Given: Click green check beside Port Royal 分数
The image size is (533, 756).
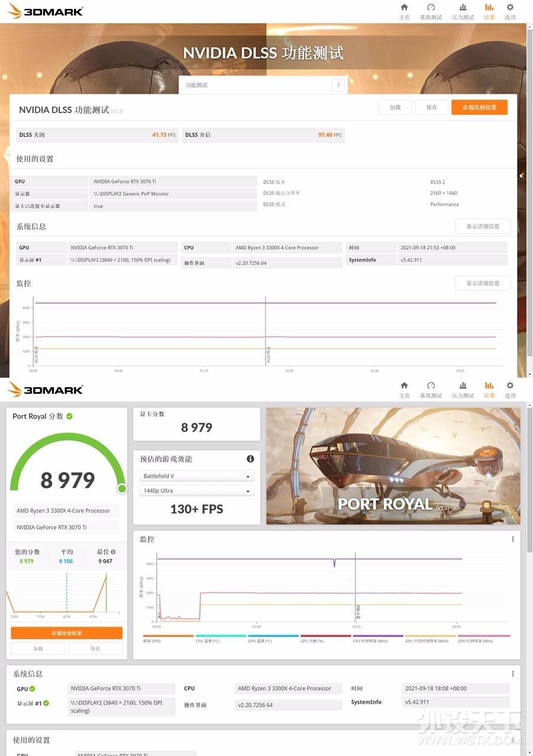Looking at the screenshot, I should [x=69, y=416].
